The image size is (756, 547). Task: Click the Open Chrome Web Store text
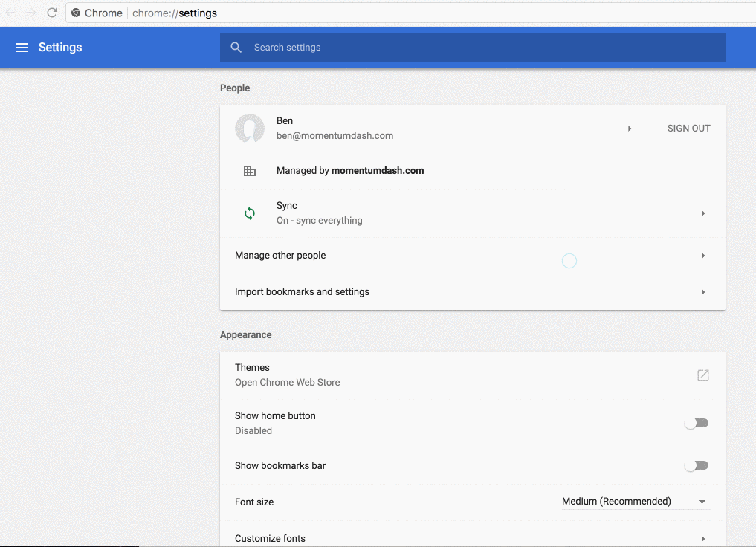[x=288, y=383]
